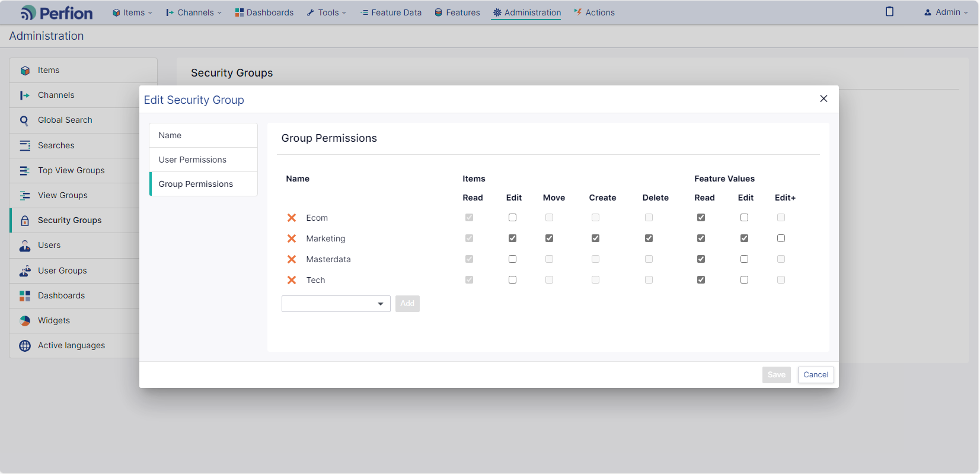
Task: Click the Global Search magnifier icon
Action: 25,120
